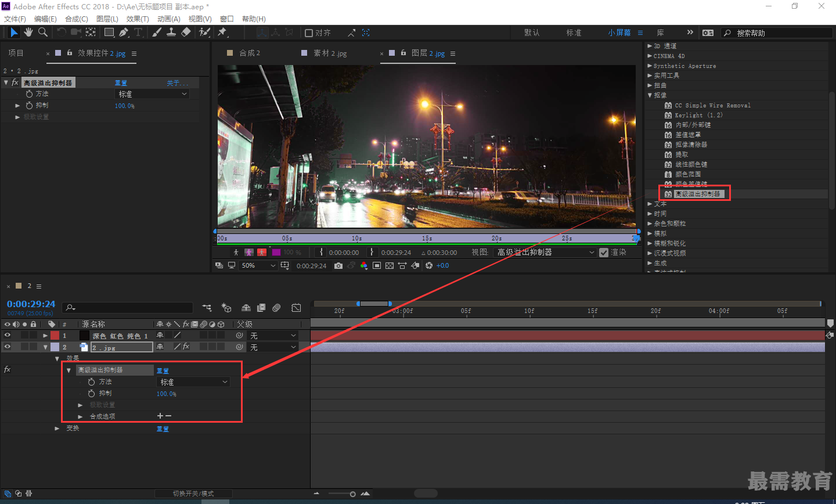Viewport: 836px width, 504px height.
Task: Uncheck the 渲染 render checkbox
Action: (x=604, y=252)
